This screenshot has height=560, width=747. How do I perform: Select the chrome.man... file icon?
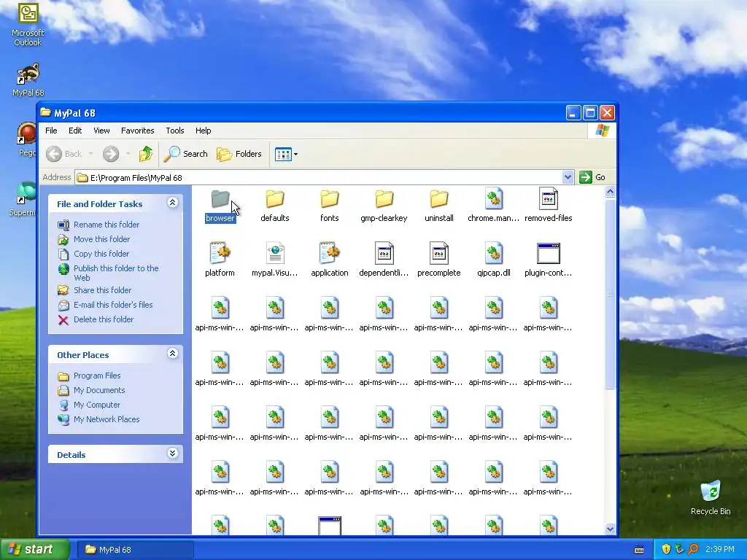click(494, 198)
